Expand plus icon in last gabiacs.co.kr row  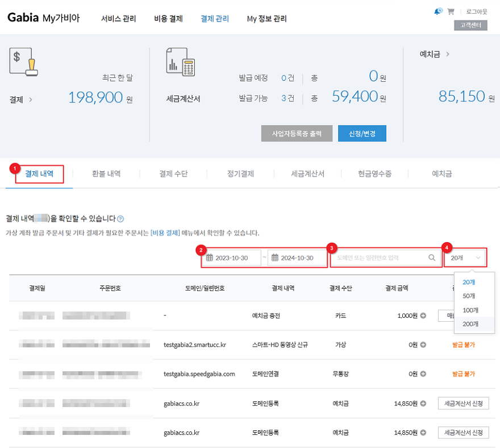click(423, 432)
